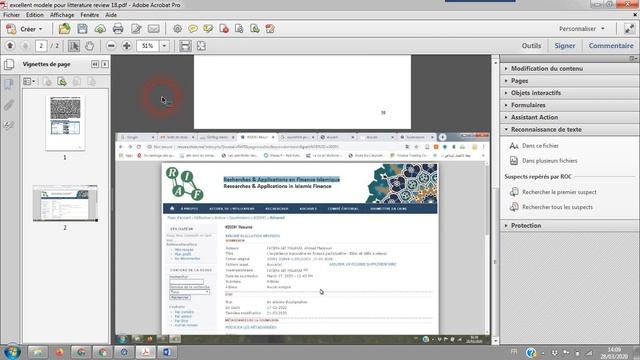The height and width of the screenshot is (360, 640).
Task: Click the page number input field
Action: pos(41,46)
